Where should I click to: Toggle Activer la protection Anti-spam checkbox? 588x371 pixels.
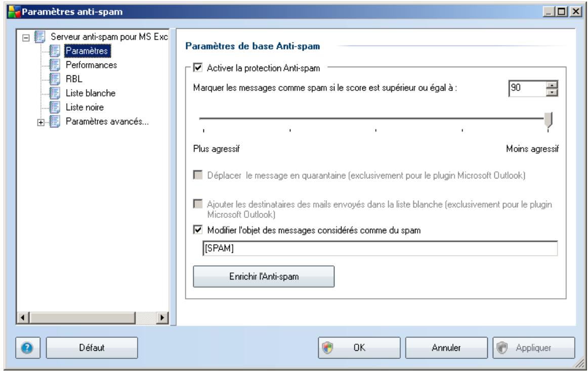pos(198,68)
